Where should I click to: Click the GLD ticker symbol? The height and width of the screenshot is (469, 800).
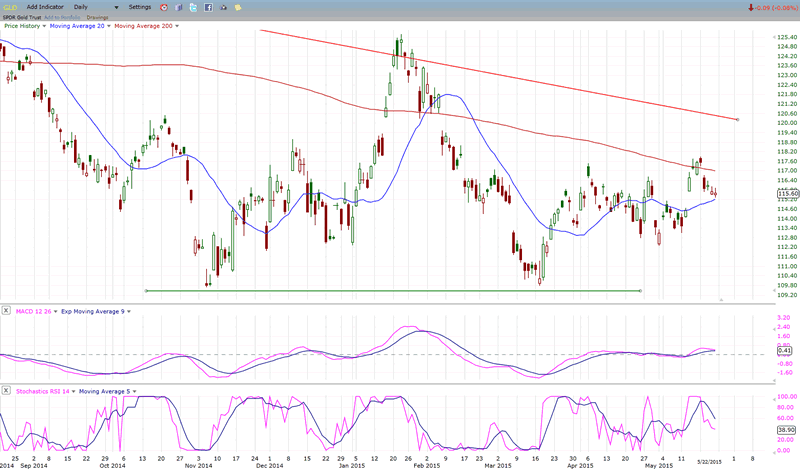(10, 7)
